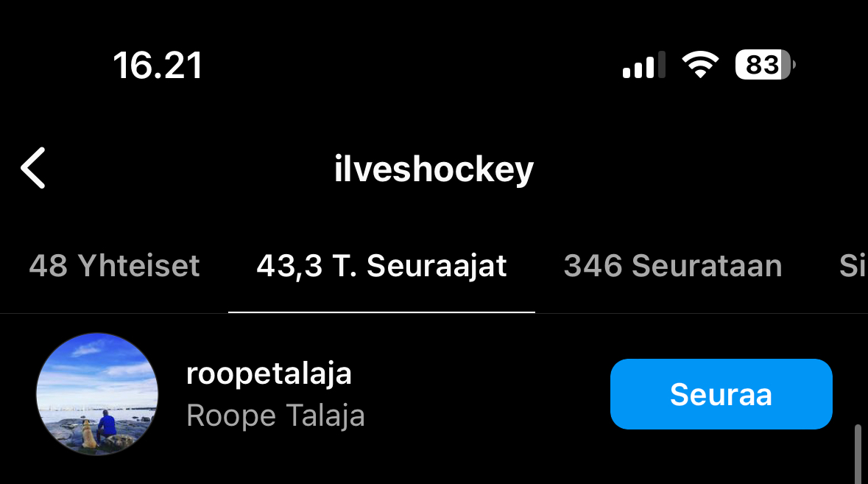Switch to the 48 Yhteiset tab
This screenshot has height=484, width=868.
tap(114, 266)
